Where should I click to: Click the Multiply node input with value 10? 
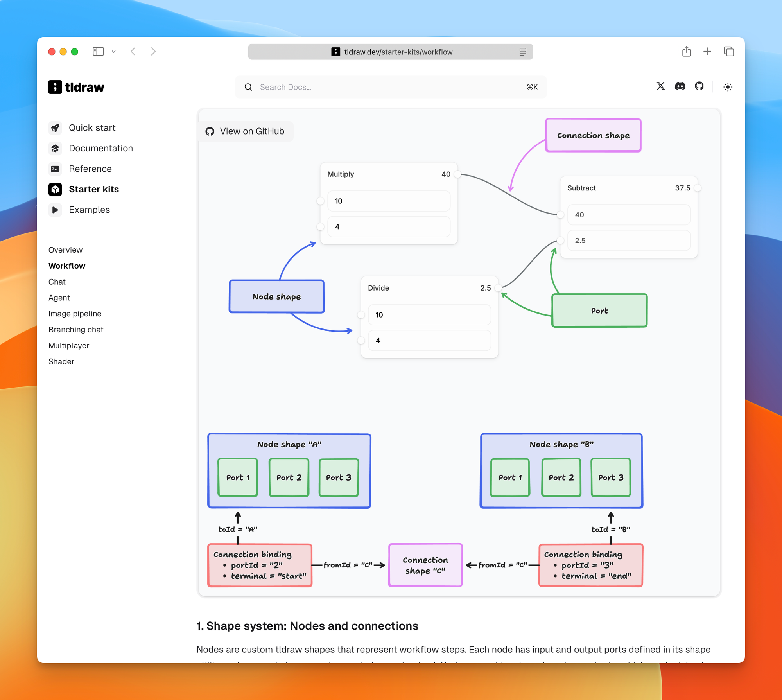(389, 201)
